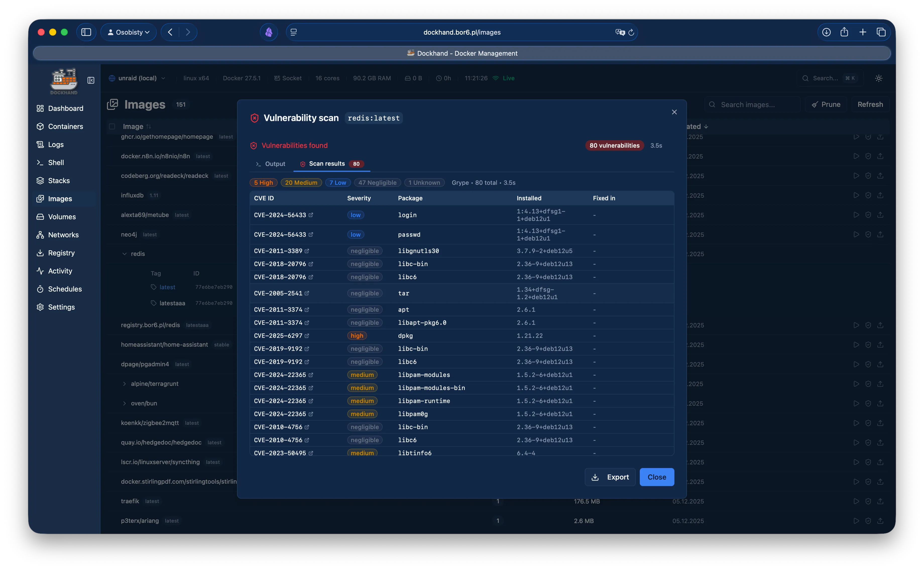Open the Osobisty account menu
Image resolution: width=924 pixels, height=571 pixels.
(129, 32)
